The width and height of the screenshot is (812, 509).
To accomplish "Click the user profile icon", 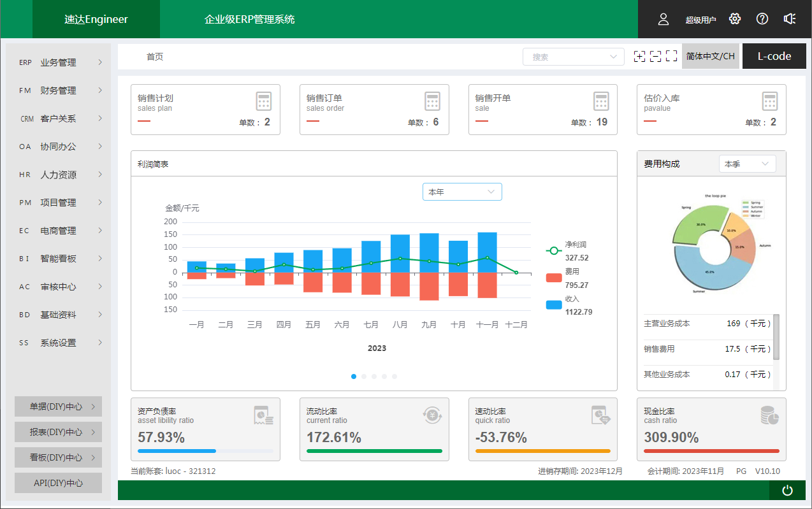I will pos(663,19).
